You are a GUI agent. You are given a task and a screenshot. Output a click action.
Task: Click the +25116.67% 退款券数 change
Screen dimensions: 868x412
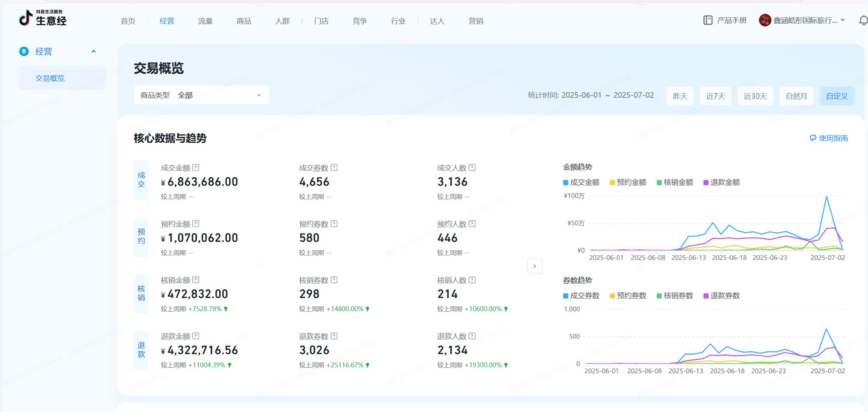coord(348,365)
